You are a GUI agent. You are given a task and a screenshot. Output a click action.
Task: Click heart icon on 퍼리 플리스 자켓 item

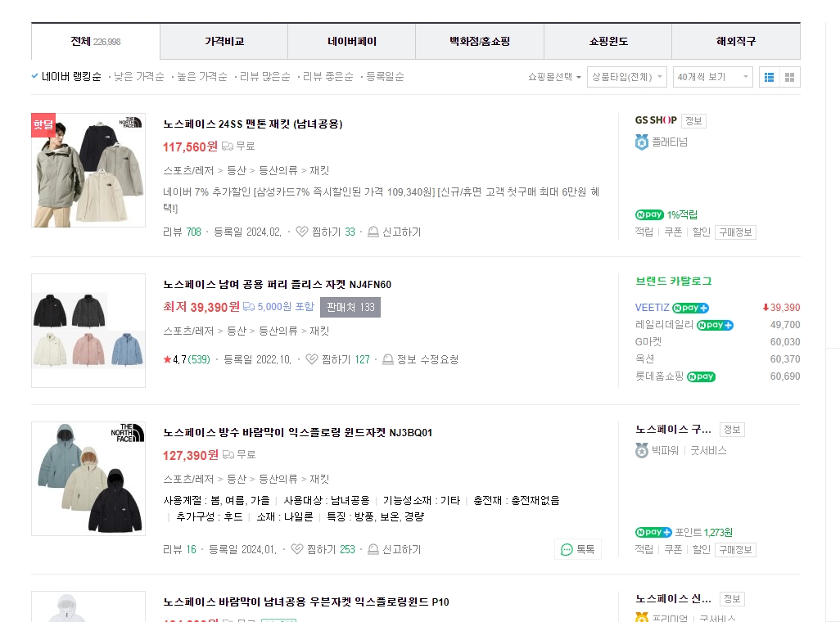311,359
